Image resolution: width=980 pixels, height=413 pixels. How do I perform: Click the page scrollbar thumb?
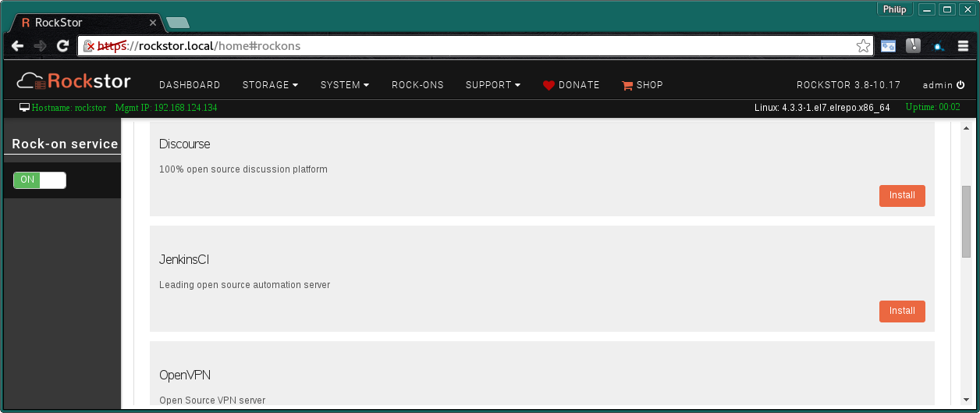click(966, 222)
